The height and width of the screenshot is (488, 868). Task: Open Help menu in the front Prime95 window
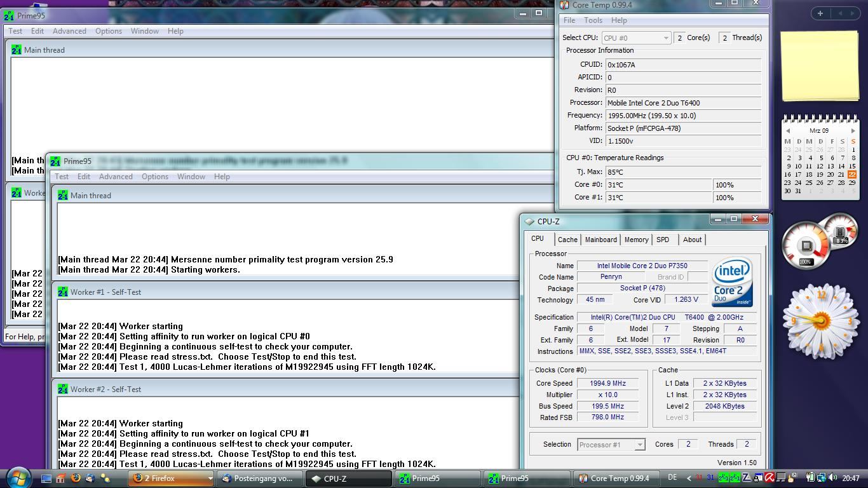pos(222,177)
